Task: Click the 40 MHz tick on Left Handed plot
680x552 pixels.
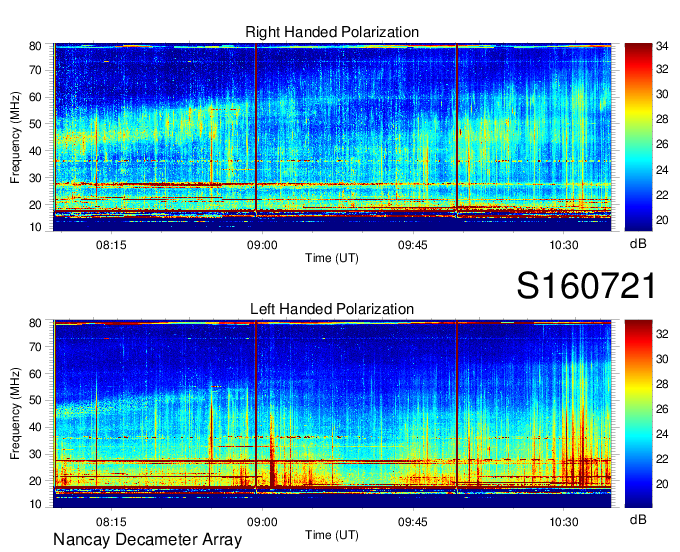Action: pos(35,428)
